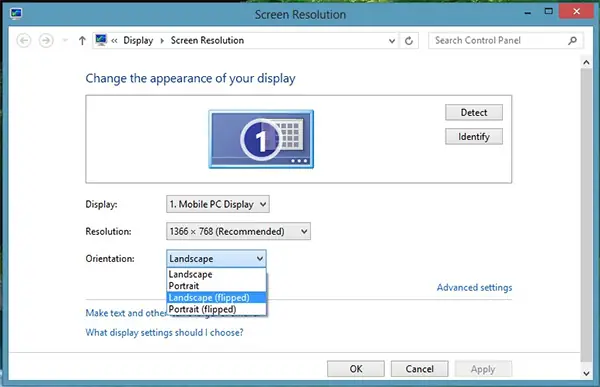Open Make text and other items link
The width and height of the screenshot is (600, 387).
pyautogui.click(x=126, y=313)
